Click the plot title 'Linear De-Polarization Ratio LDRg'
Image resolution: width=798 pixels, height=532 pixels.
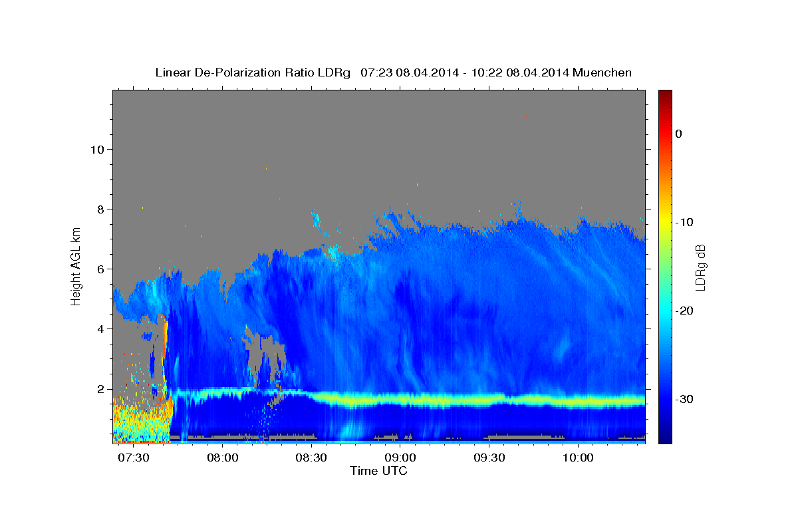[x=252, y=72]
